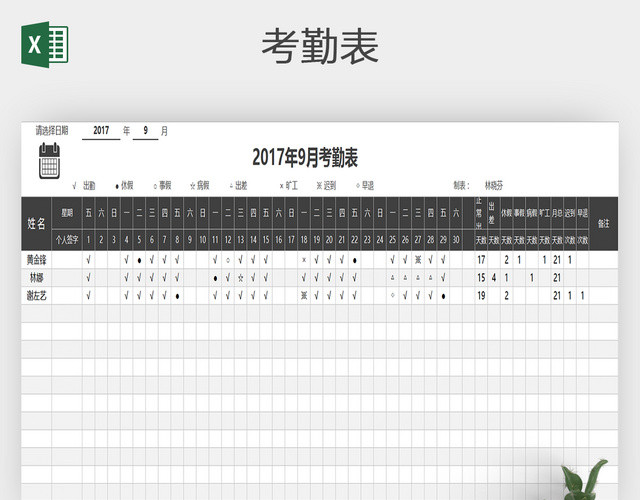Click the ◇ 早退 legend entry

[x=365, y=186]
